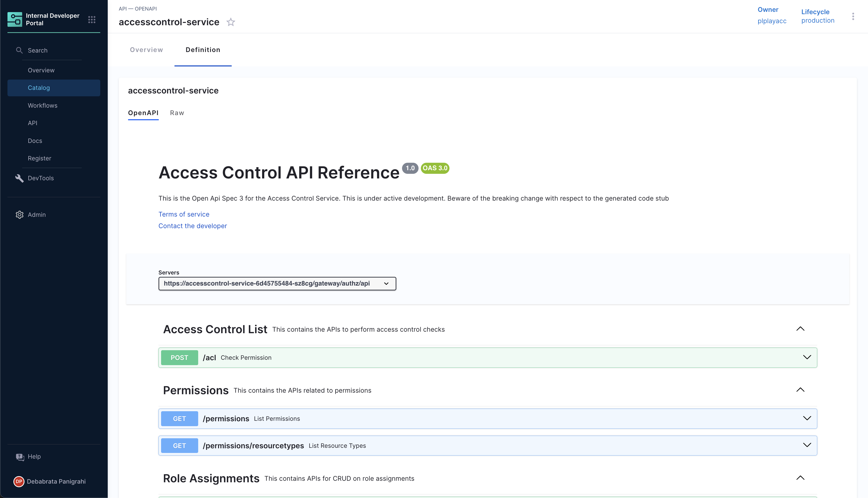The width and height of the screenshot is (868, 498).
Task: Collapse the Access Control List section
Action: point(800,329)
